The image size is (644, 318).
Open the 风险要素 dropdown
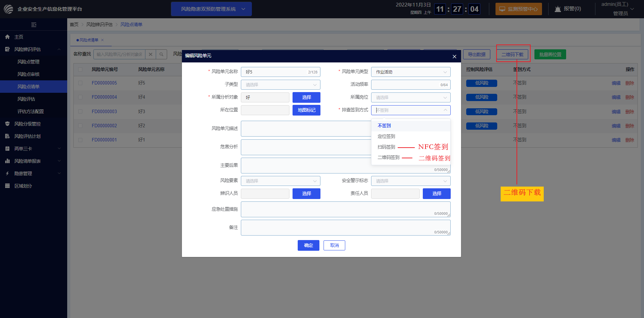click(x=280, y=181)
